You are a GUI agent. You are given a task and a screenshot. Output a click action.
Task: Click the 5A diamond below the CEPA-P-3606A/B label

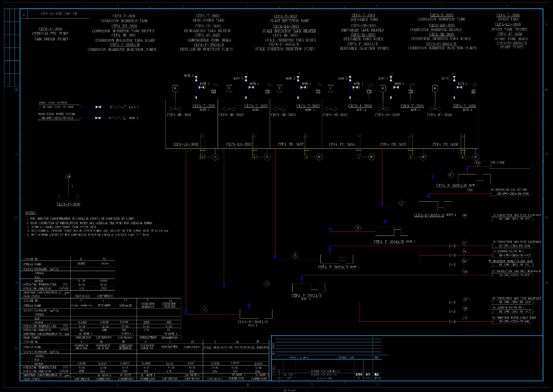(470, 190)
